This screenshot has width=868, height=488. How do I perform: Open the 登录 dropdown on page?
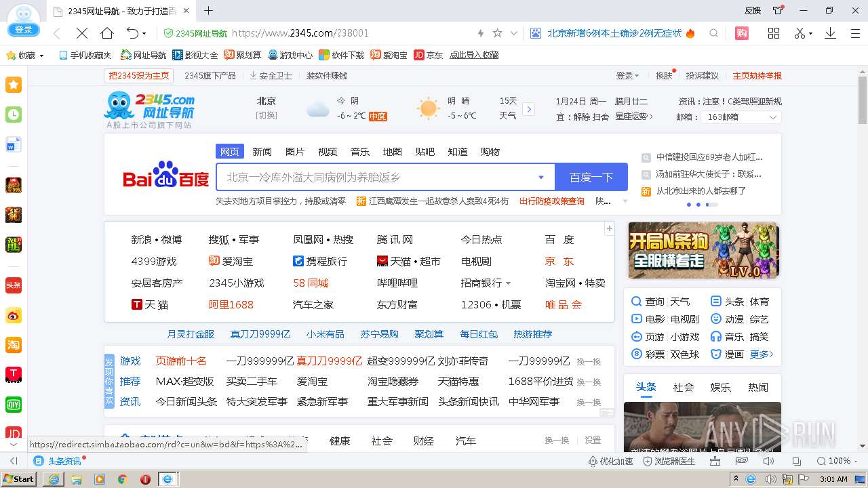coord(627,76)
